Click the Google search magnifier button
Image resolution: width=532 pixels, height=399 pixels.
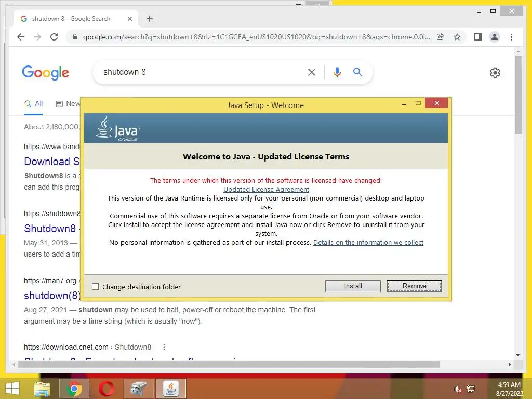pos(357,72)
